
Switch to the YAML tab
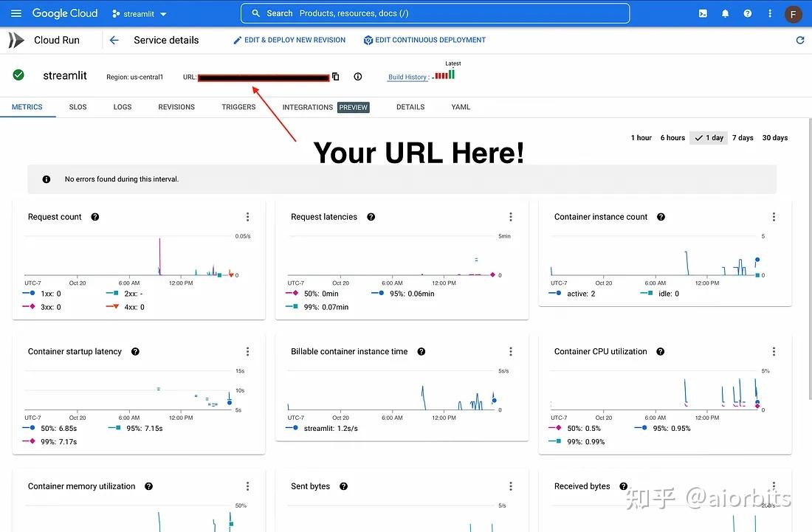461,107
